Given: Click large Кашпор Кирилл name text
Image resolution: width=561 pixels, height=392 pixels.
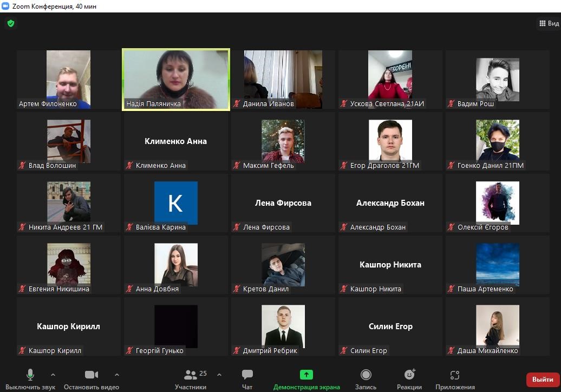Looking at the screenshot, I should pyautogui.click(x=68, y=326).
